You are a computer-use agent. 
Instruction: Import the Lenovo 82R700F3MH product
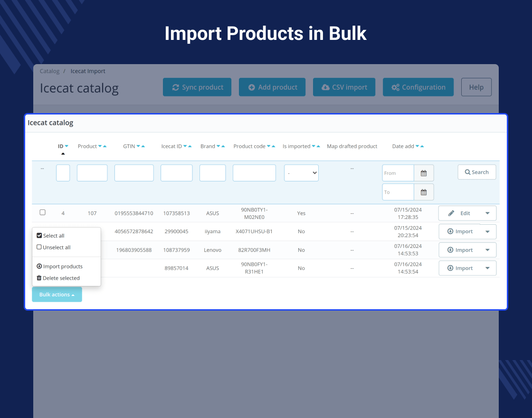click(460, 250)
